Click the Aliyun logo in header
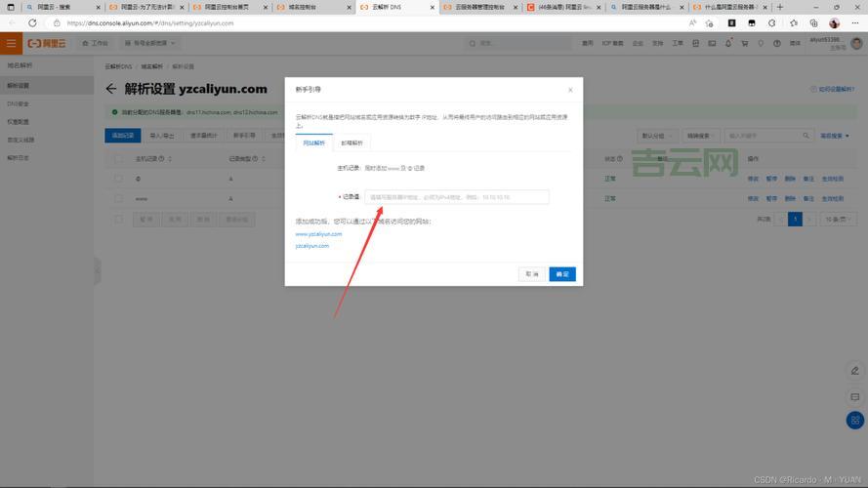The width and height of the screenshot is (868, 488). (44, 43)
